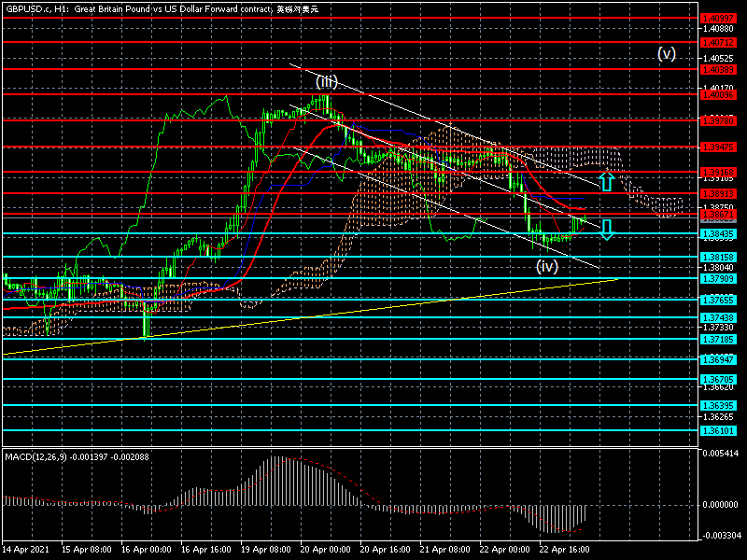
Task: Select the red 1.39475 price level label
Action: pyautogui.click(x=718, y=147)
